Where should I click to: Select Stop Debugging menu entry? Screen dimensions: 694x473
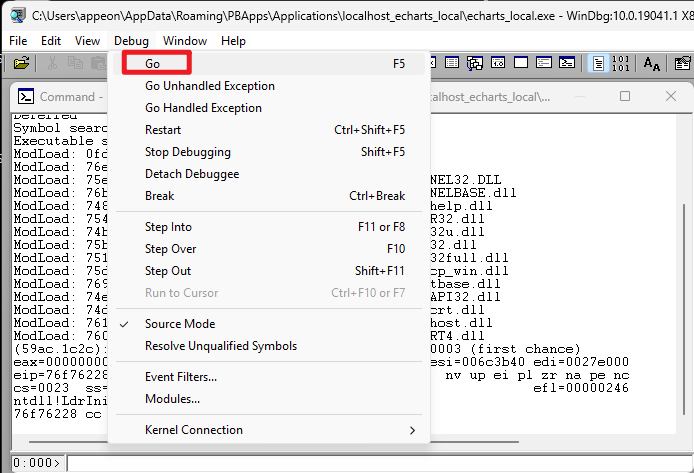coord(187,152)
